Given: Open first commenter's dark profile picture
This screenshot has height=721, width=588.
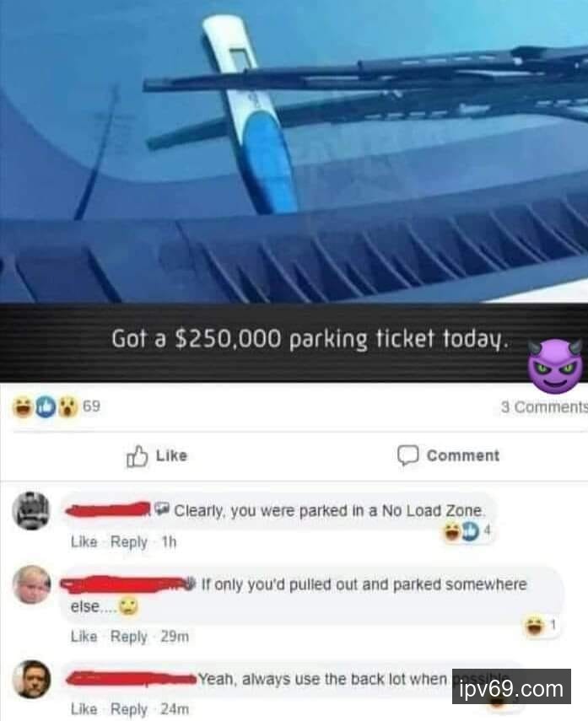Looking at the screenshot, I should pyautogui.click(x=31, y=511).
